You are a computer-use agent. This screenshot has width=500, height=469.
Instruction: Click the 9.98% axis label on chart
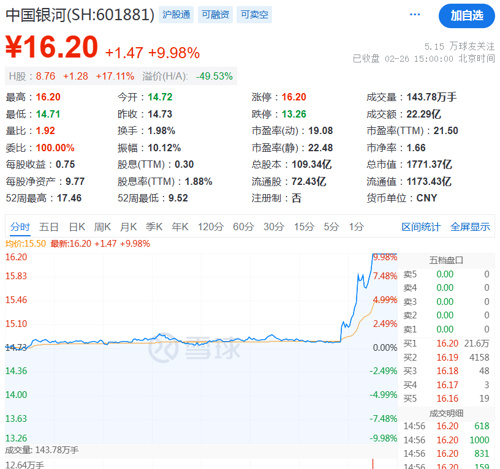point(385,257)
